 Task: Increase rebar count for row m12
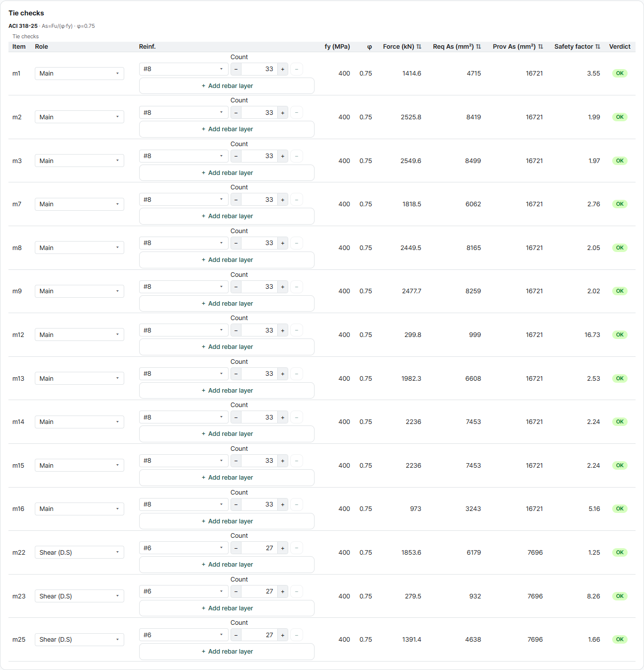pyautogui.click(x=283, y=331)
